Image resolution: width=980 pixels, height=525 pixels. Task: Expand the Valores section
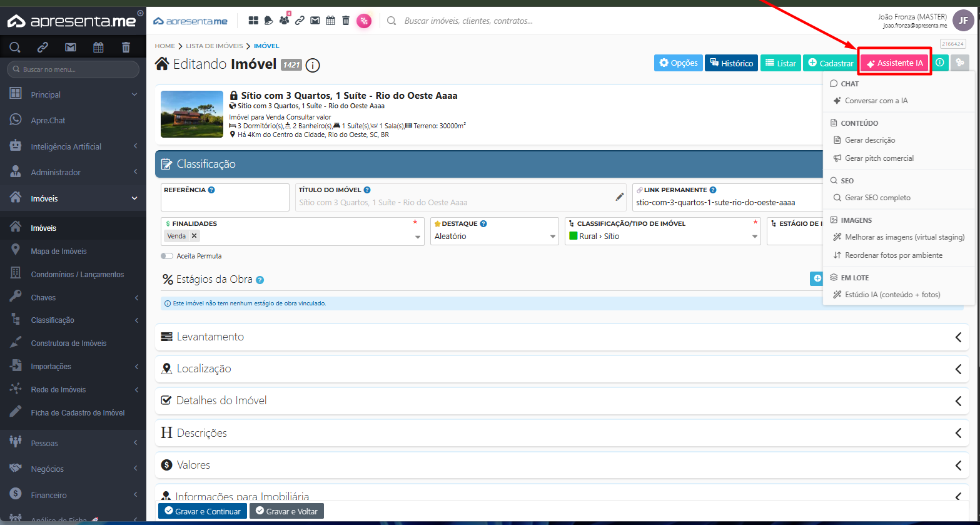[562, 465]
